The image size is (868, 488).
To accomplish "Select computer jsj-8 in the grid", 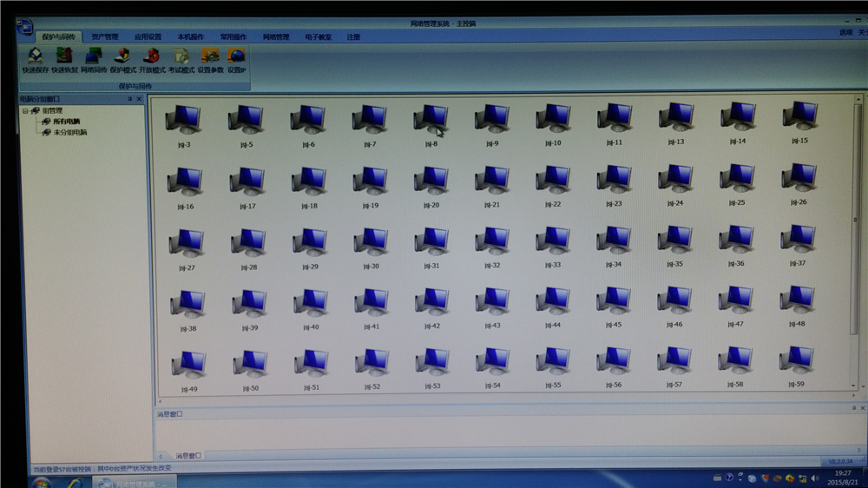I will click(431, 120).
